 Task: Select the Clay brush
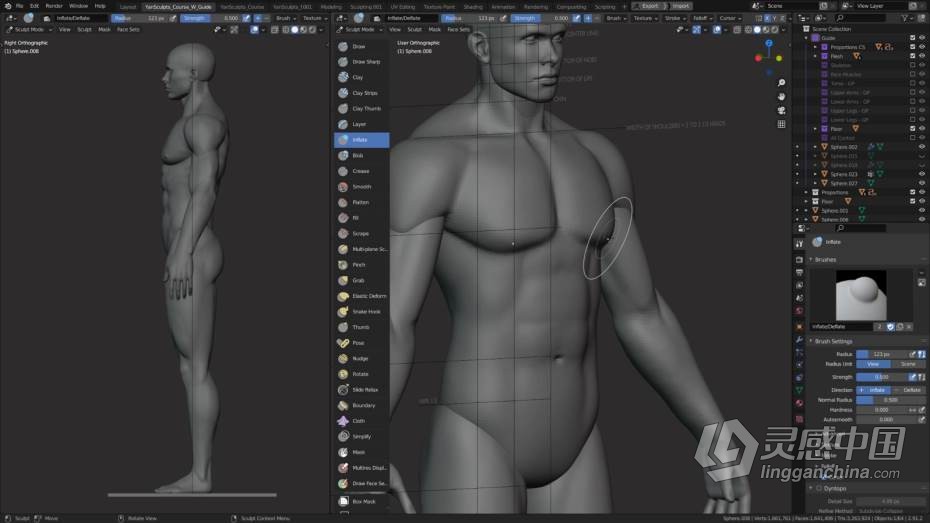pos(362,77)
